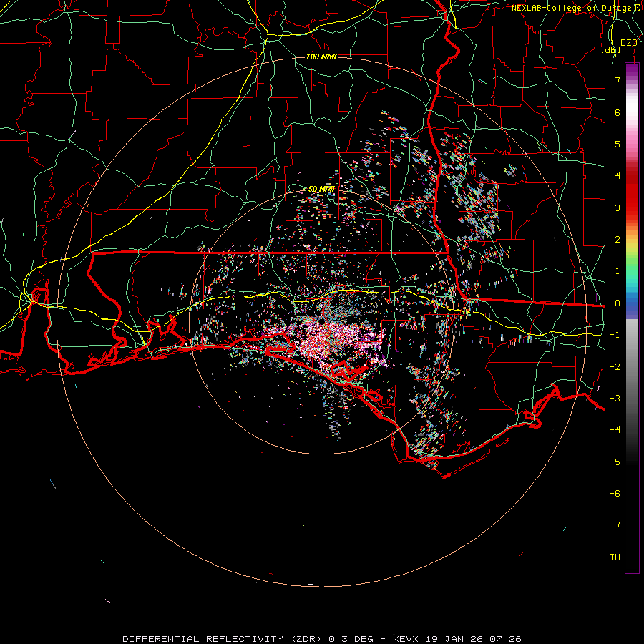Click the -6 value on color scale
644x644 pixels.
(615, 494)
